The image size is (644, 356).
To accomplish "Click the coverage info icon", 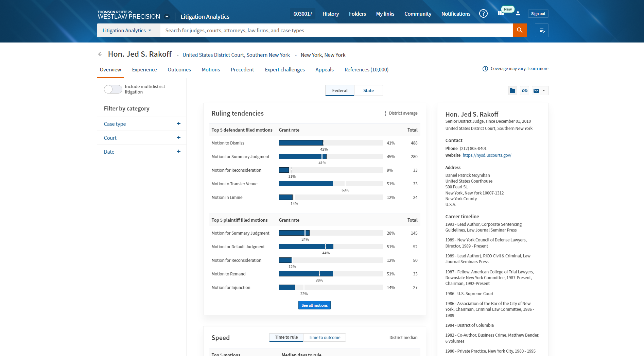I will tap(485, 69).
